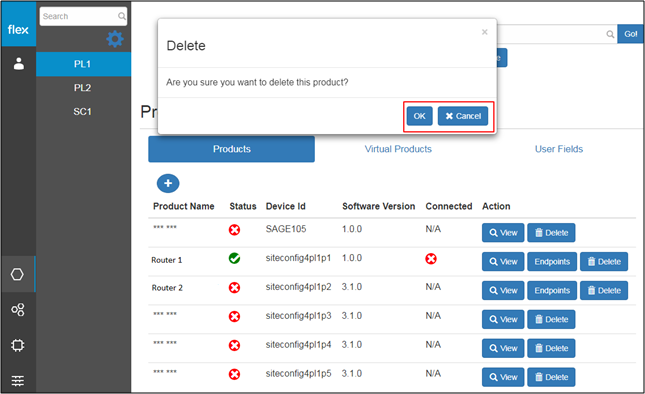Click the blue settings gear icon

[x=115, y=39]
